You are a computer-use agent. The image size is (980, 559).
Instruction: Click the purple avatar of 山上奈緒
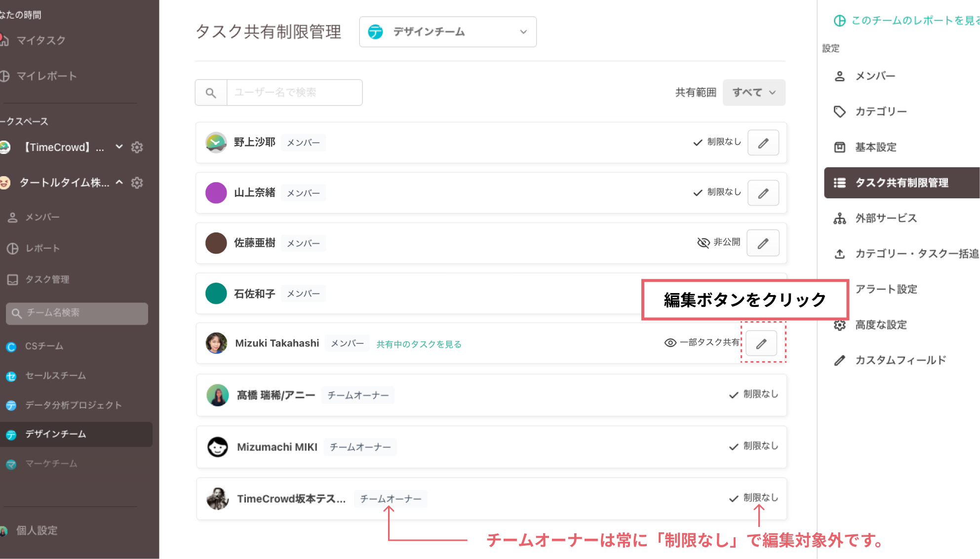click(x=216, y=193)
